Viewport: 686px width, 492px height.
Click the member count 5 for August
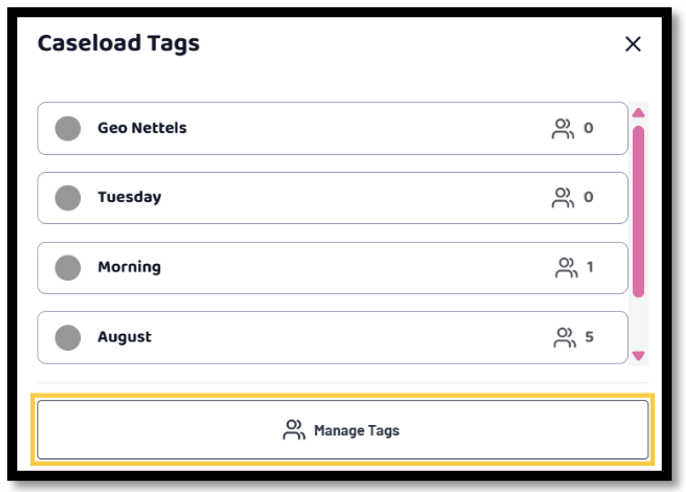tap(589, 337)
